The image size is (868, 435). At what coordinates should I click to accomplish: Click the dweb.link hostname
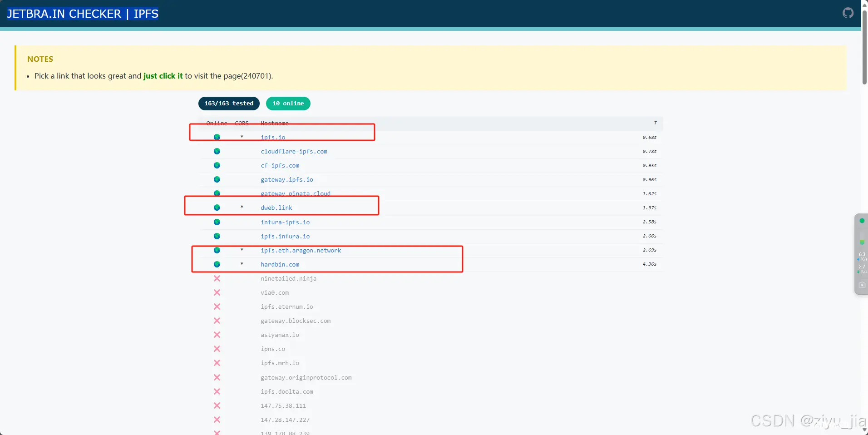(276, 208)
